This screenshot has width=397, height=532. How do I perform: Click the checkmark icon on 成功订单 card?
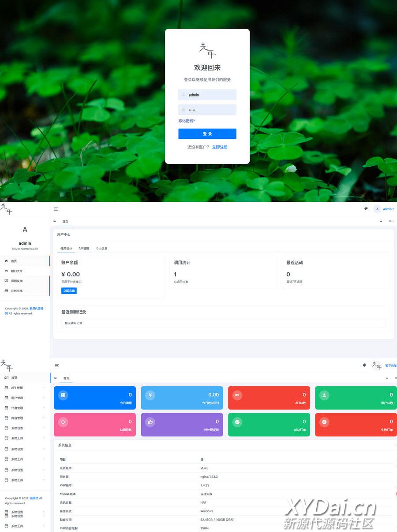click(237, 422)
